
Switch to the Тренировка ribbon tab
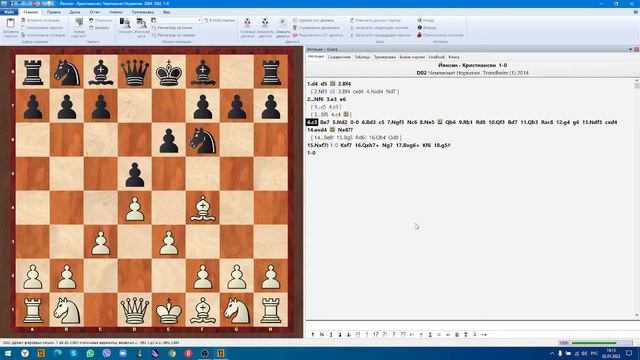point(142,12)
